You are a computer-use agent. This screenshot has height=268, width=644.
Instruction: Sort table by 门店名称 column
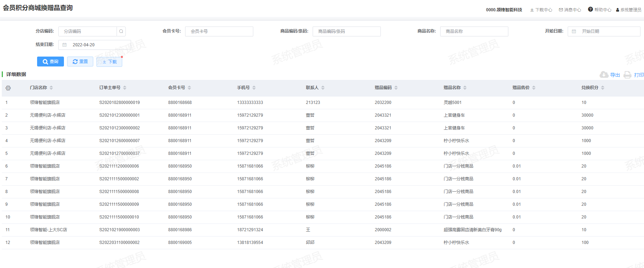click(51, 88)
